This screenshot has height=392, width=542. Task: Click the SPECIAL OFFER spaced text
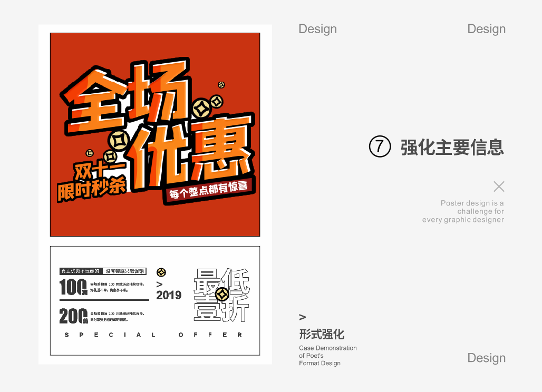click(x=153, y=335)
